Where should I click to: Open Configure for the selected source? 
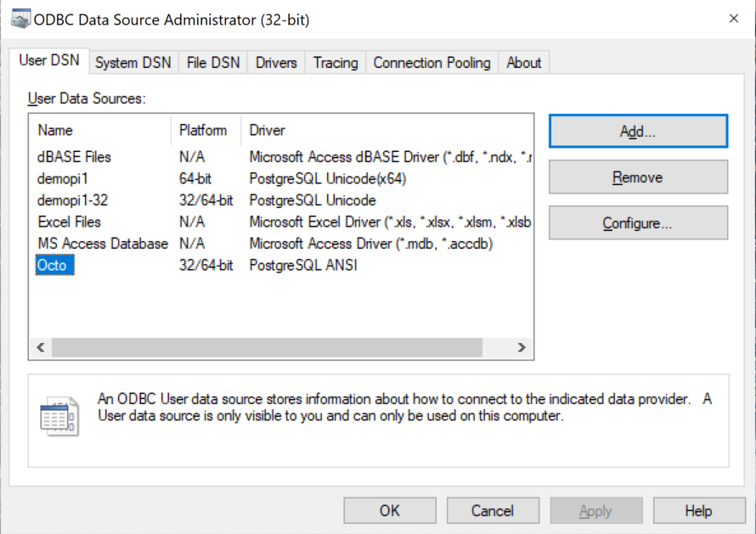tap(637, 222)
